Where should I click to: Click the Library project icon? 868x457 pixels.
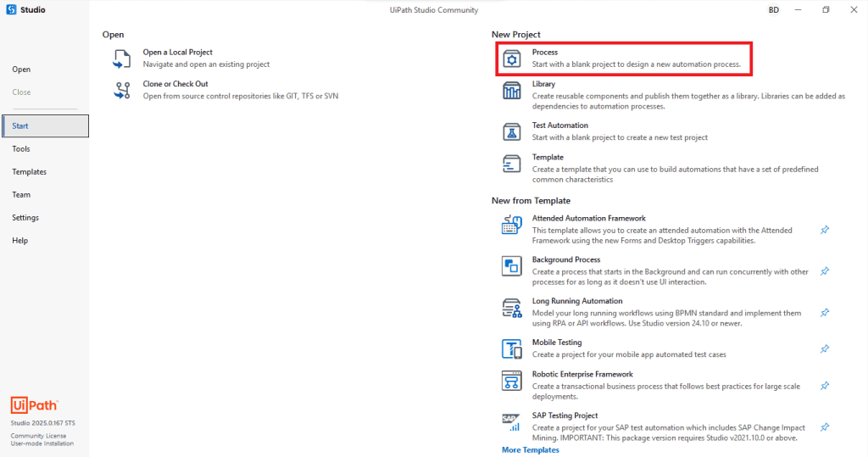click(511, 91)
